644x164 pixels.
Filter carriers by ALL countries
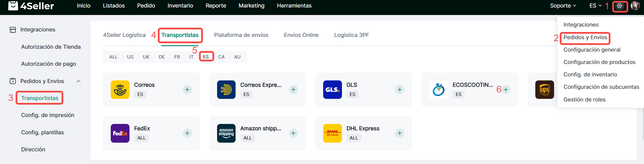pos(113,57)
